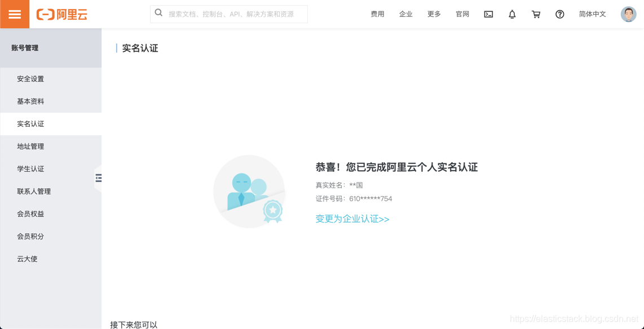Viewport: 644px width, 329px height.
Task: Click the 恭喜 completion heading text
Action: [x=397, y=167]
